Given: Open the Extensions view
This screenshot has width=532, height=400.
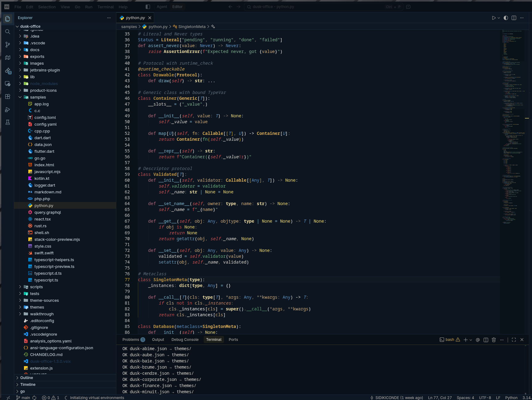Looking at the screenshot, I should pyautogui.click(x=8, y=96).
